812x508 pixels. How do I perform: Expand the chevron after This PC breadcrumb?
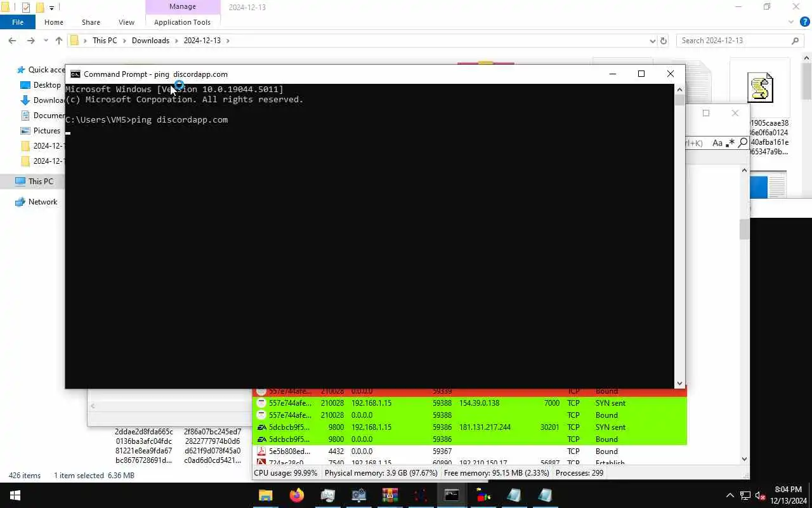[124, 41]
